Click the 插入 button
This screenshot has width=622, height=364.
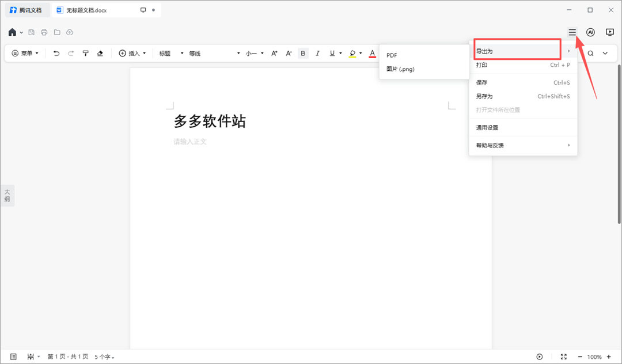[132, 53]
